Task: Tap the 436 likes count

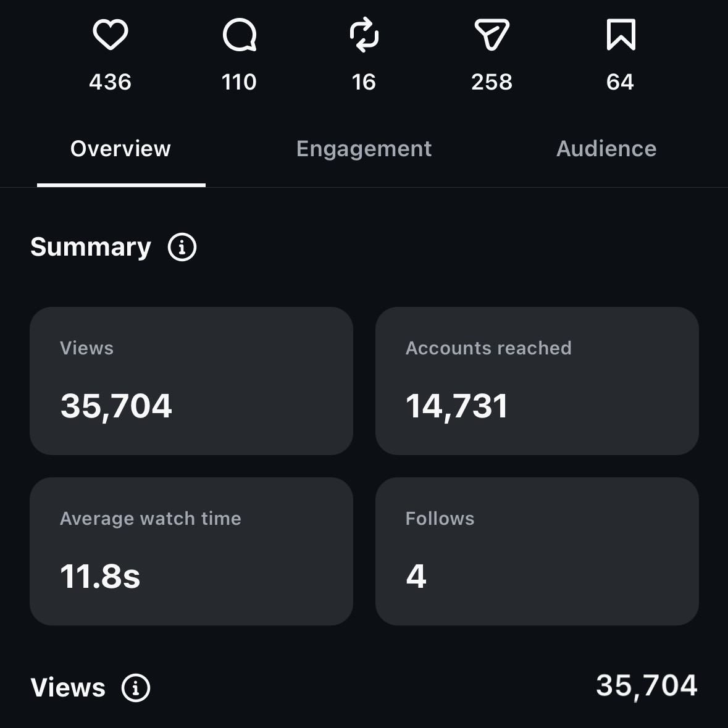Action: (x=111, y=82)
